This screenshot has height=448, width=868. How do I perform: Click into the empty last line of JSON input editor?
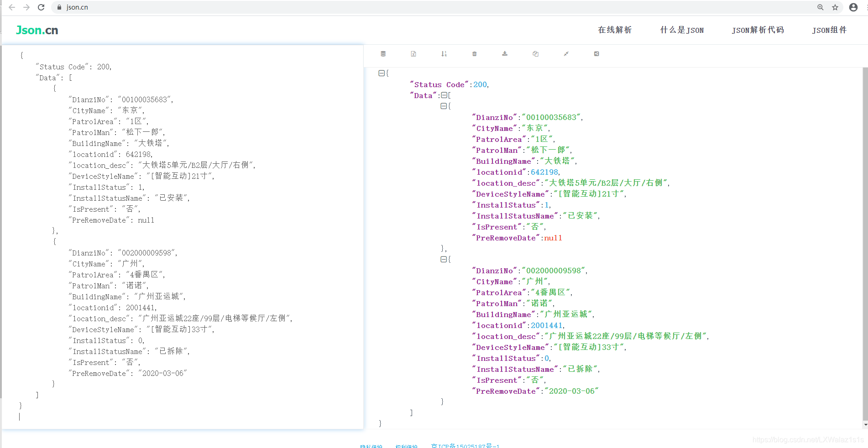[183, 417]
